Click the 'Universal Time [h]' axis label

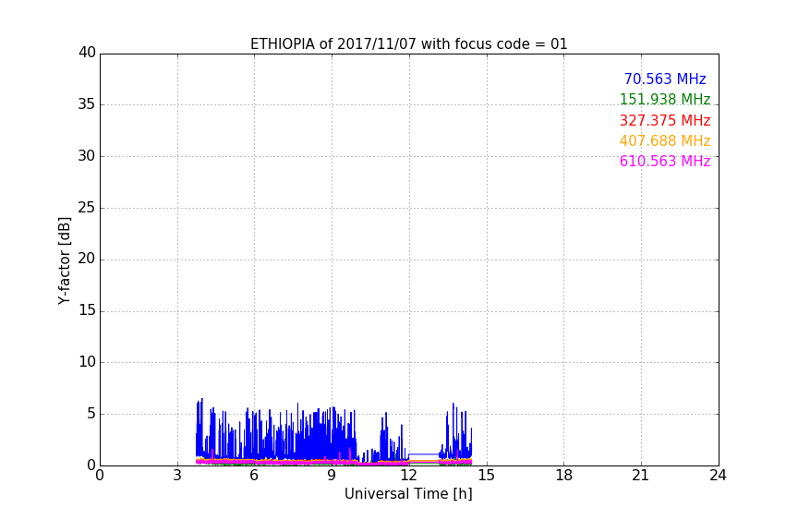point(408,494)
